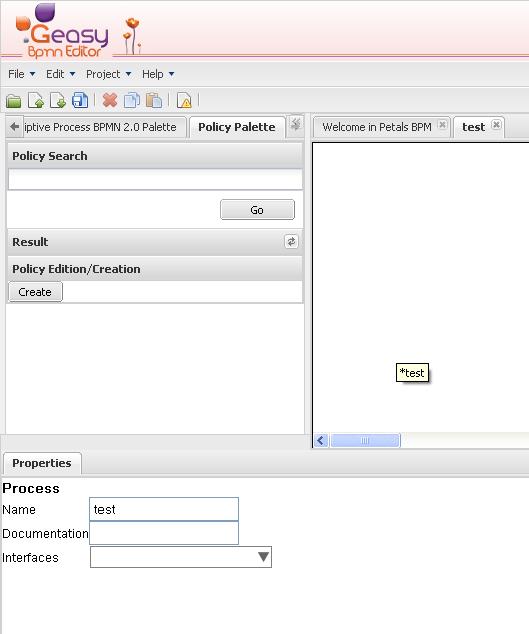Select the Welcome in Petals BPM tab
This screenshot has width=529, height=634.
point(377,127)
